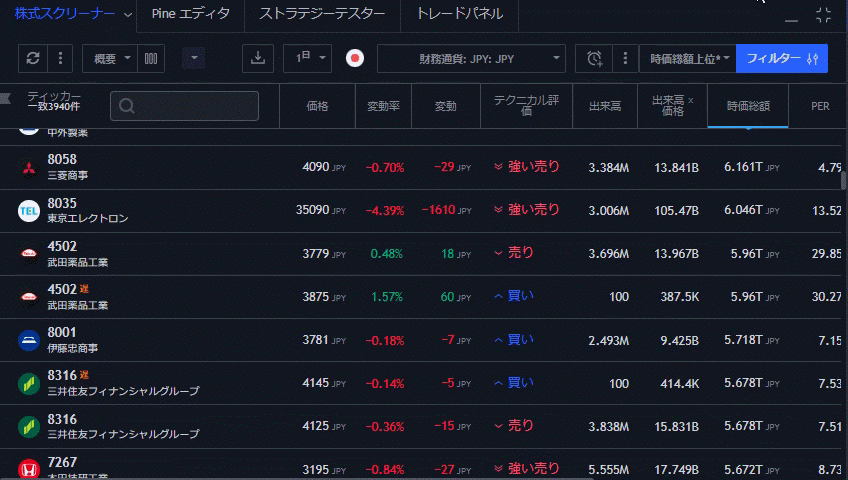Expand the 財務通貨 JPY currency dropdown
This screenshot has width=848, height=480.
[x=470, y=58]
